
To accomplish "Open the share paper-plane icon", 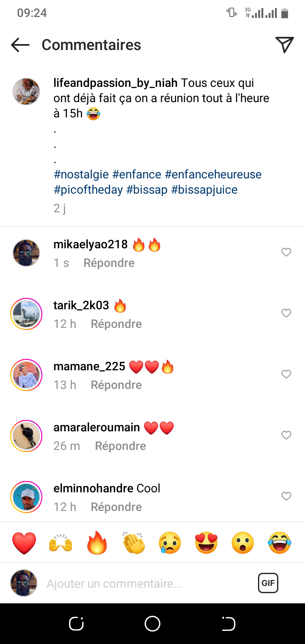I will 284,45.
